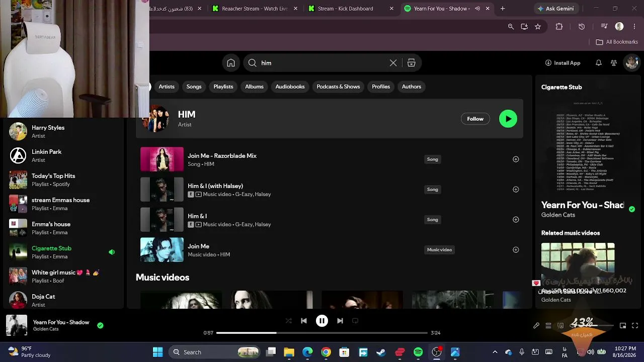Viewport: 644px width, 362px height.
Task: Open the Browse icon beside search field
Action: click(x=411, y=63)
